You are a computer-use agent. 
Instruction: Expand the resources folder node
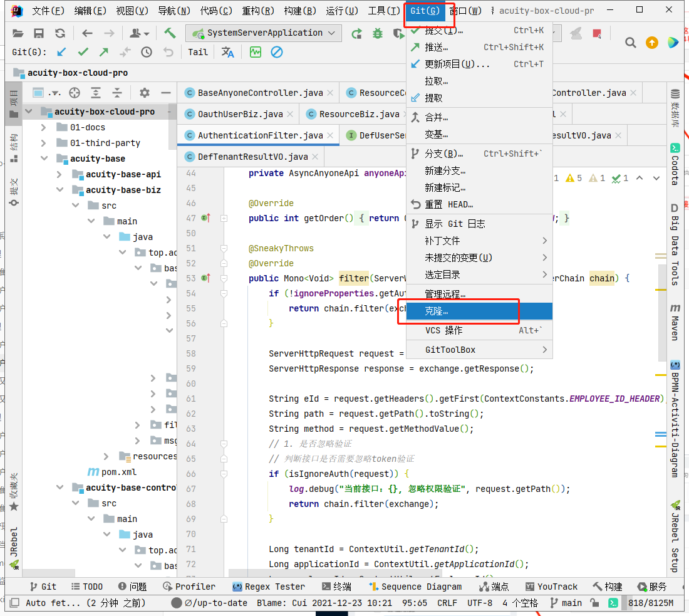tap(106, 456)
